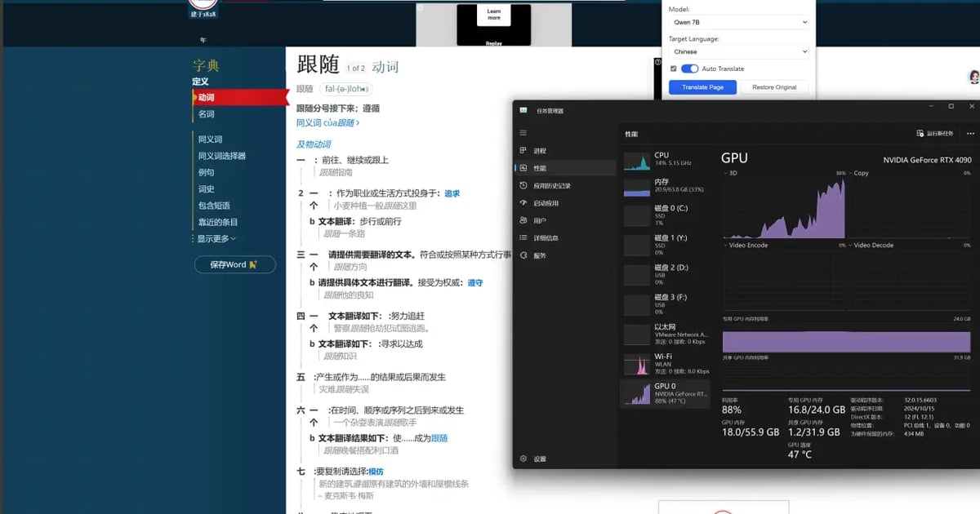980x514 pixels.
Task: Select 名词 in the dictionary sidebar
Action: 206,114
